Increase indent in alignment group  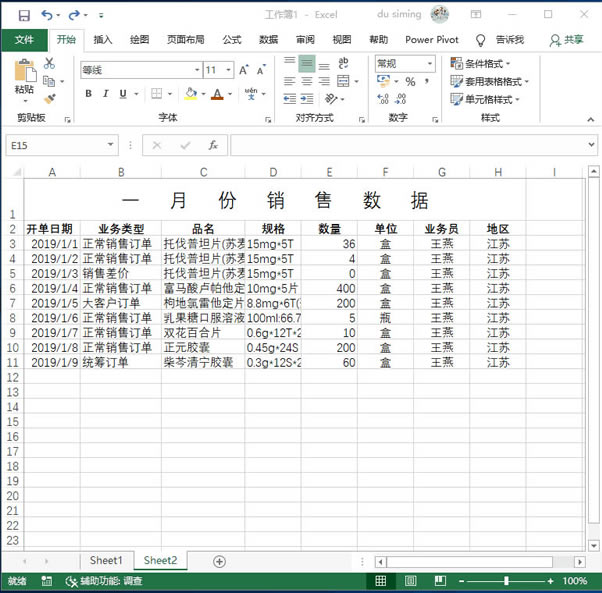point(307,99)
